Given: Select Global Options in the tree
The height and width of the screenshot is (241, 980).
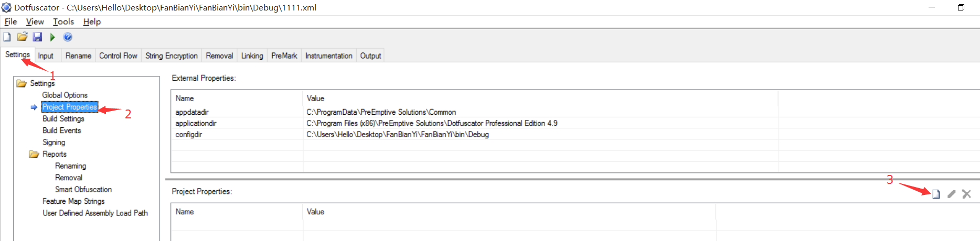Looking at the screenshot, I should coord(65,95).
